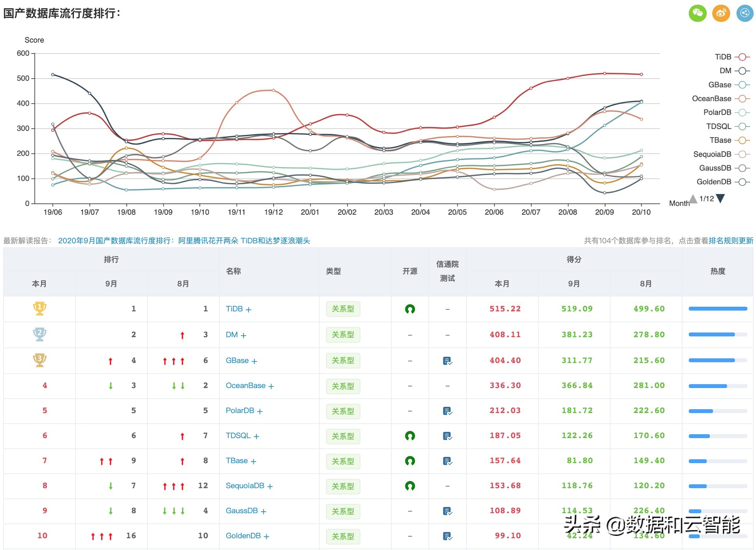Go to previous legend page arrow

point(693,199)
